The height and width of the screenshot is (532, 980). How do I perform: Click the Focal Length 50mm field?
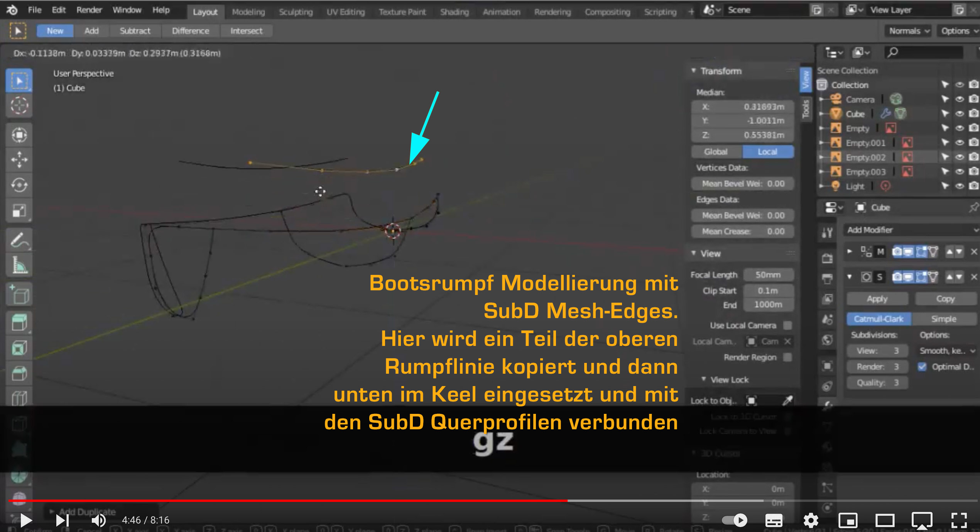click(767, 275)
